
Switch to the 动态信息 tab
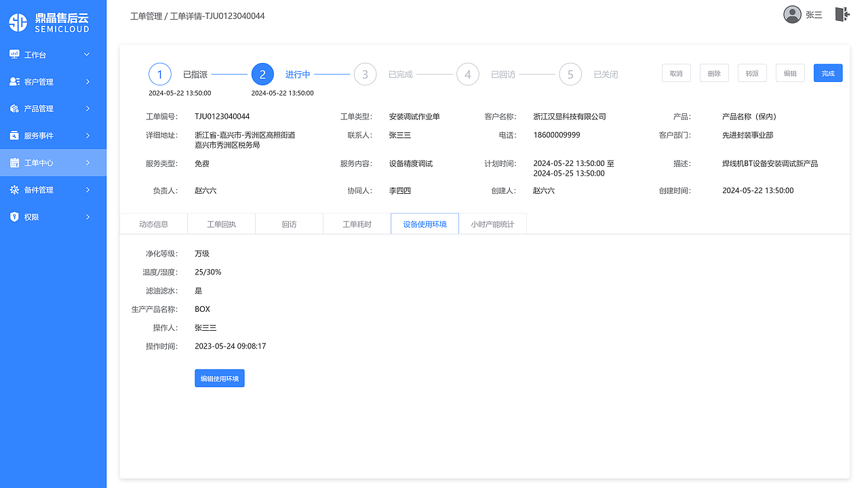point(153,223)
